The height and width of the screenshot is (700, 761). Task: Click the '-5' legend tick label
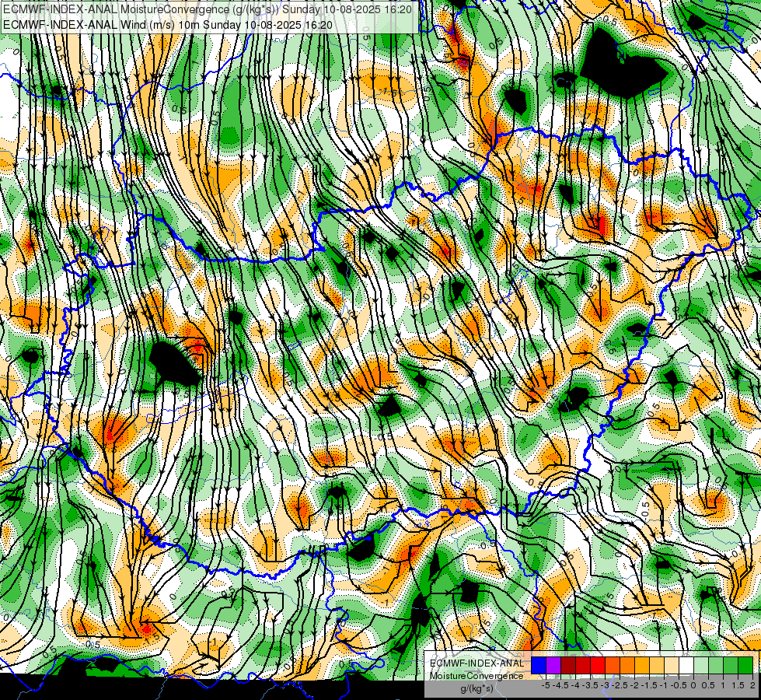[x=546, y=685]
